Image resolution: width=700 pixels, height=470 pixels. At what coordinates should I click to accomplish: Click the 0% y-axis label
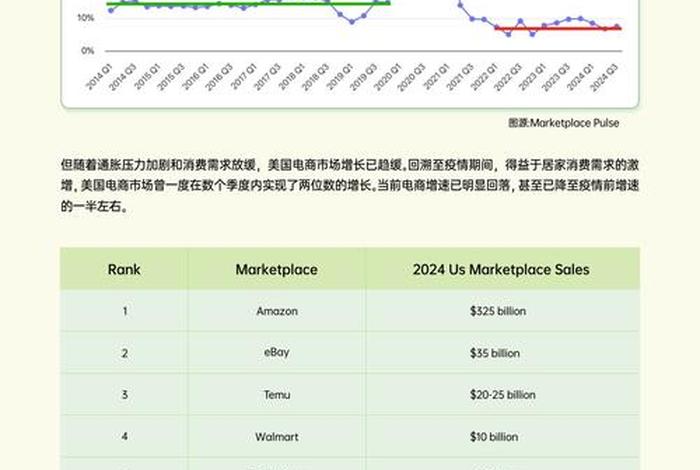[x=88, y=50]
